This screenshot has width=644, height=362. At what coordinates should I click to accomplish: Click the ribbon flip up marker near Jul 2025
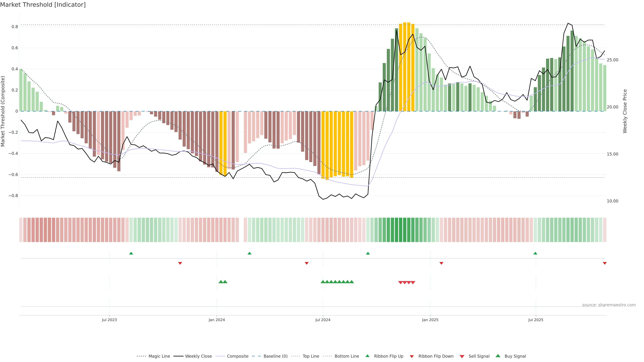[535, 253]
